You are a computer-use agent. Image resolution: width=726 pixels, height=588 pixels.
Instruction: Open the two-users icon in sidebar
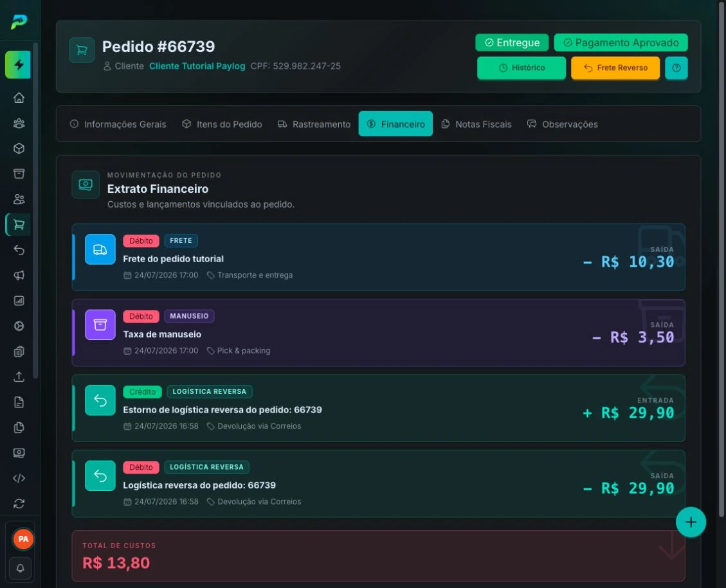tap(19, 199)
